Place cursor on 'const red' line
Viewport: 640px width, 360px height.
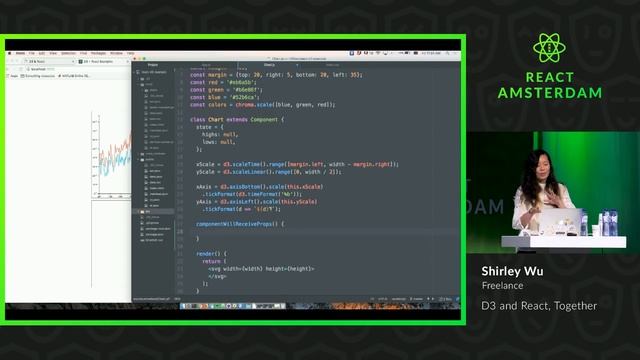pos(223,82)
